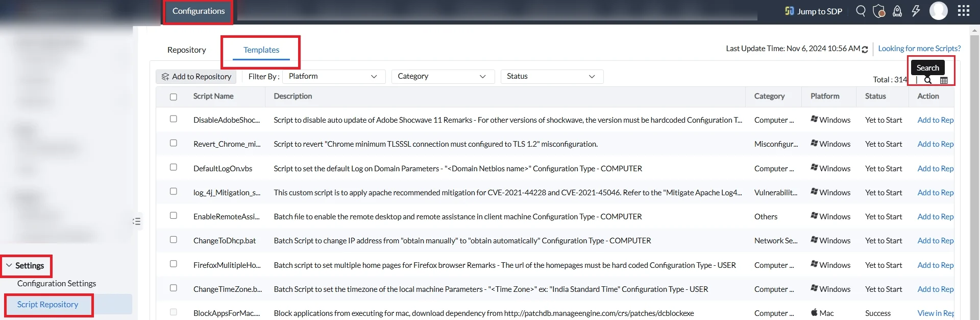Open the rocket quick-launch icon
Screen dimensions: 980x320
point(897,11)
